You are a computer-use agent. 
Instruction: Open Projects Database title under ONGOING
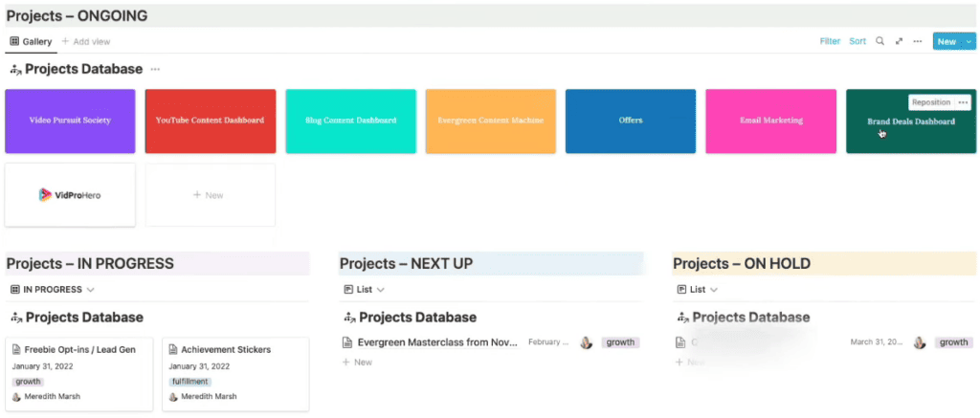click(x=84, y=70)
